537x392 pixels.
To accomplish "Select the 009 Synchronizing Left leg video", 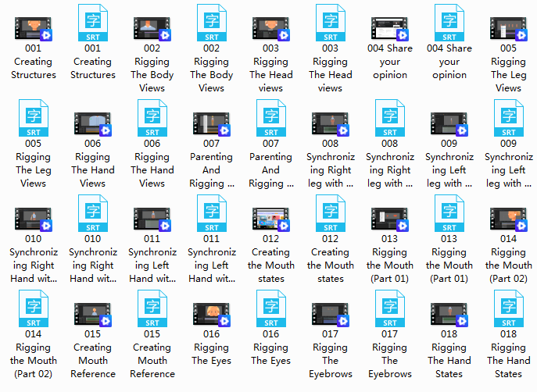I will [x=449, y=124].
